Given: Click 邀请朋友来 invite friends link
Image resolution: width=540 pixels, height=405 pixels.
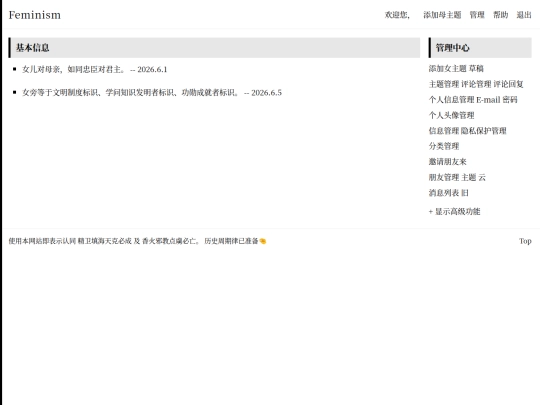Looking at the screenshot, I should [448, 162].
